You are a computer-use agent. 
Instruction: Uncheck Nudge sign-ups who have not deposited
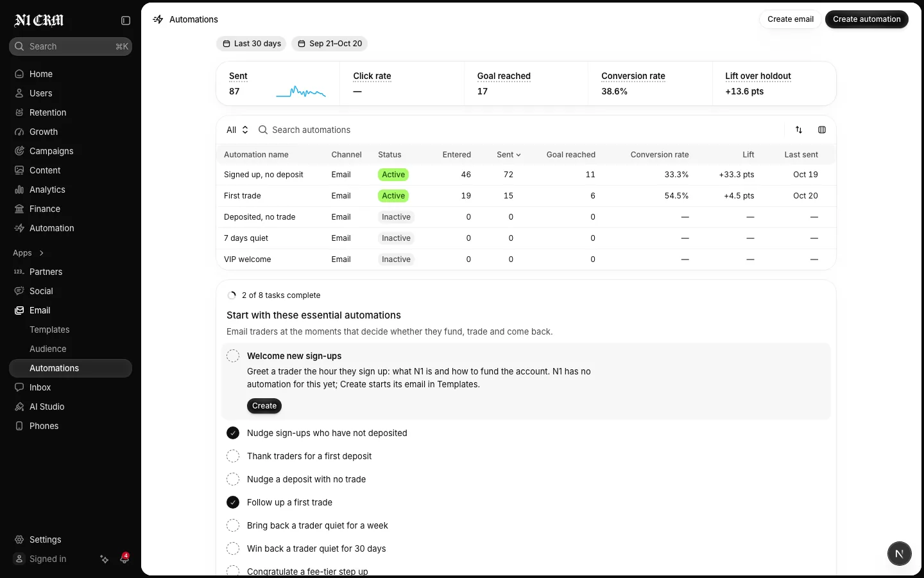[x=233, y=433]
